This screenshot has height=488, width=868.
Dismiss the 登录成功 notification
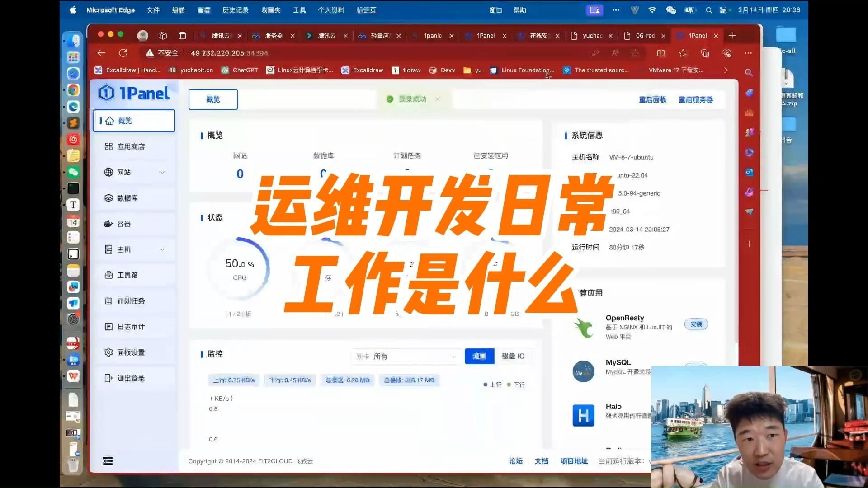coord(438,99)
